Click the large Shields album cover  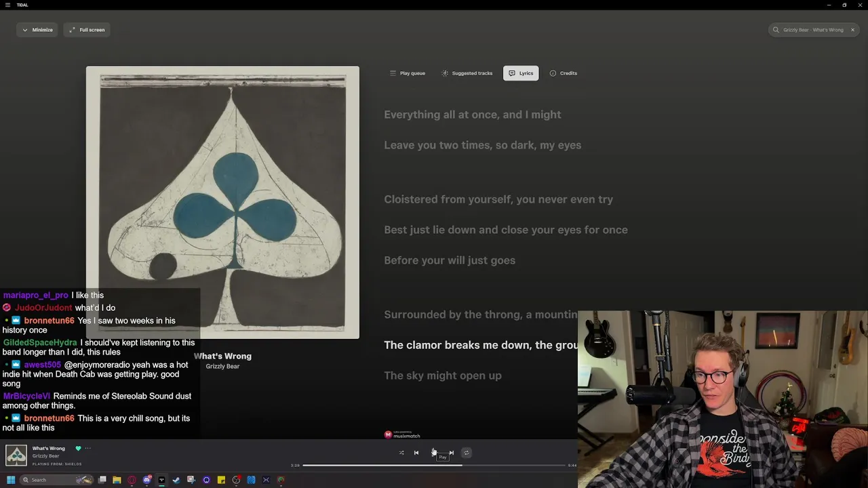[x=222, y=202]
